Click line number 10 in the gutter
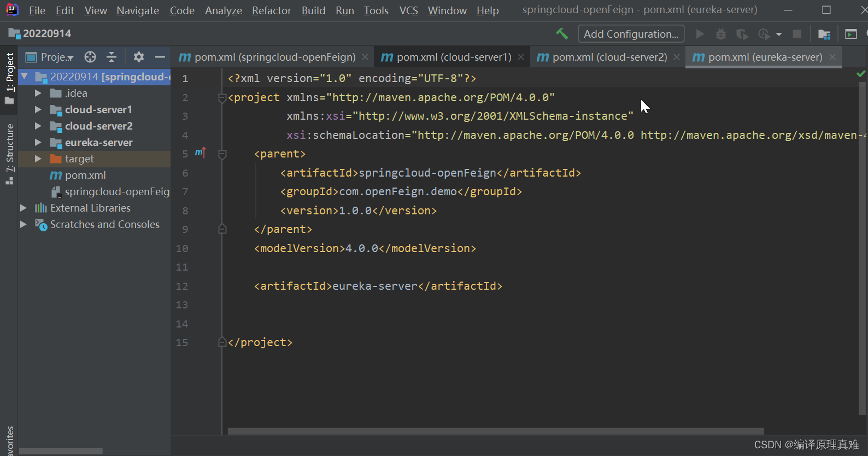 click(182, 248)
